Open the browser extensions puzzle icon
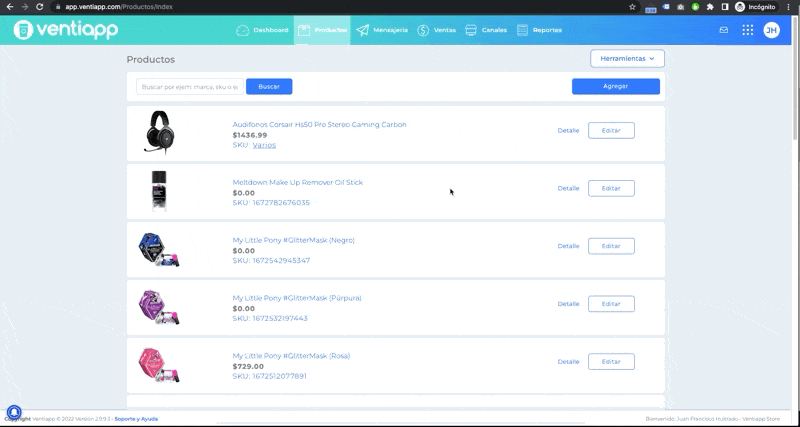The height and width of the screenshot is (427, 800). [710, 7]
